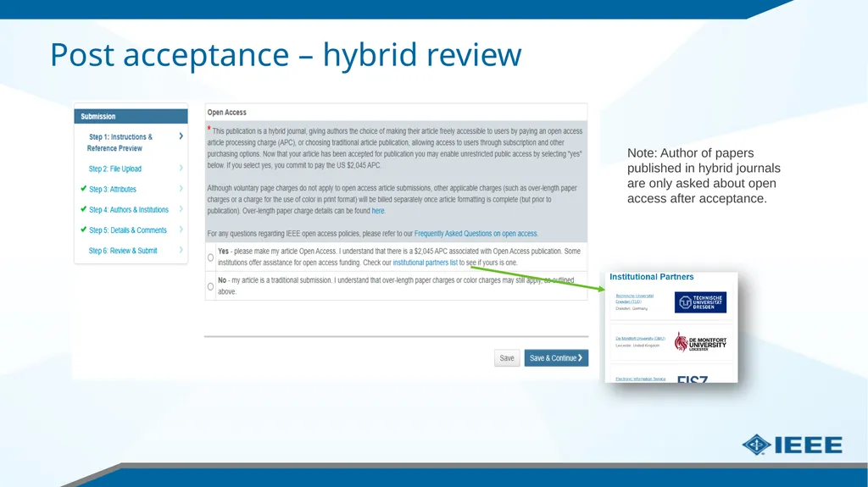The image size is (868, 487).
Task: Open Technische Universität Dresden partner link
Action: (x=634, y=299)
